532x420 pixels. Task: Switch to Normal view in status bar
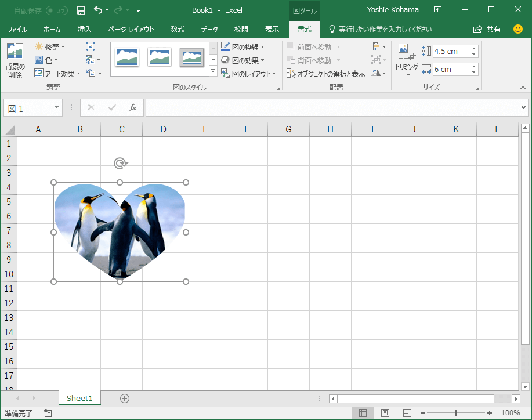[x=363, y=413]
